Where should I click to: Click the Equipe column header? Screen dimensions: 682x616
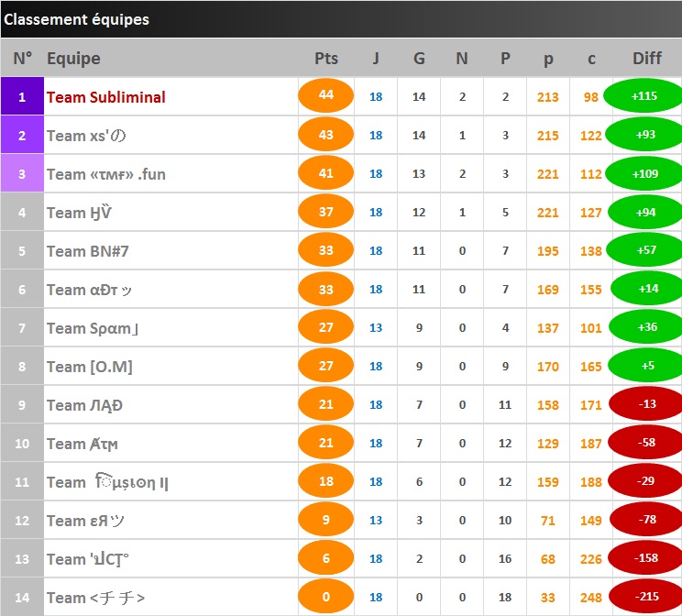[x=73, y=59]
